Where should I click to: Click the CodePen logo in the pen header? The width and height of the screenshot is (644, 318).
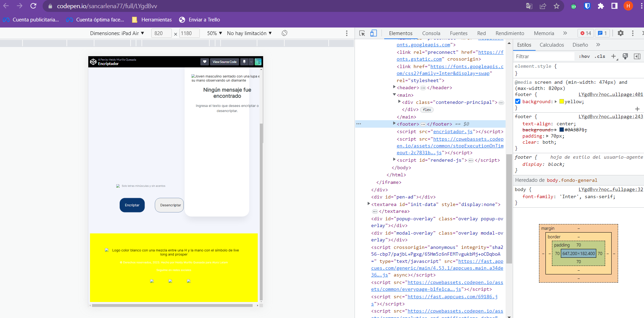pos(93,62)
